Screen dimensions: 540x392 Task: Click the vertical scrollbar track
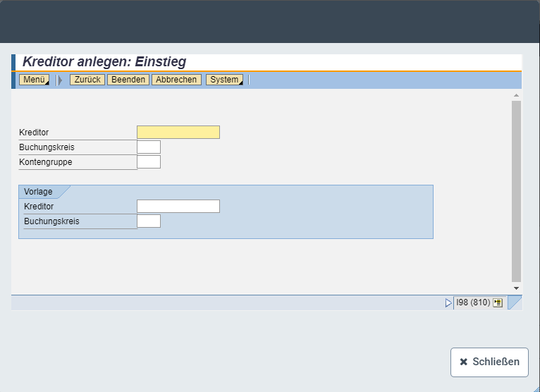click(x=516, y=190)
